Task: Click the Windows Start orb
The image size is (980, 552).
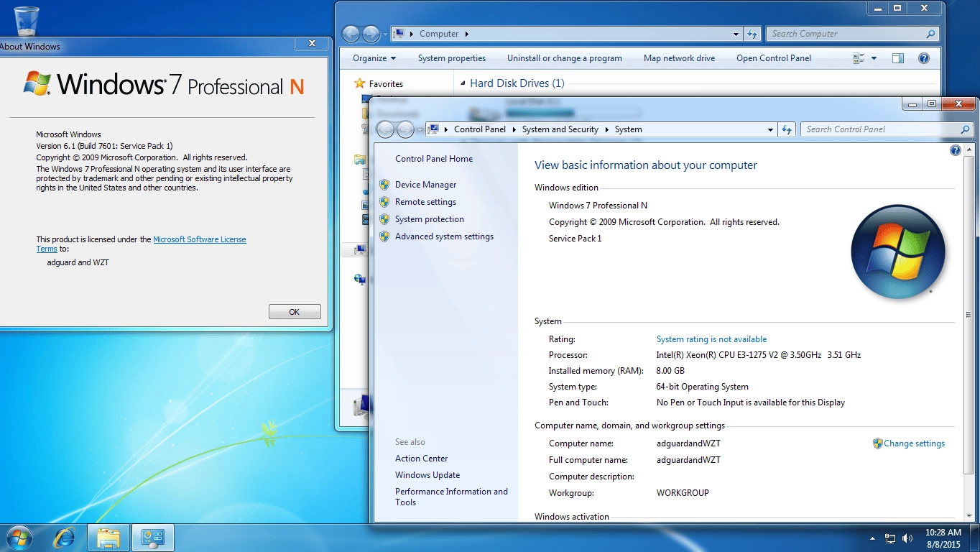Action: [18, 538]
